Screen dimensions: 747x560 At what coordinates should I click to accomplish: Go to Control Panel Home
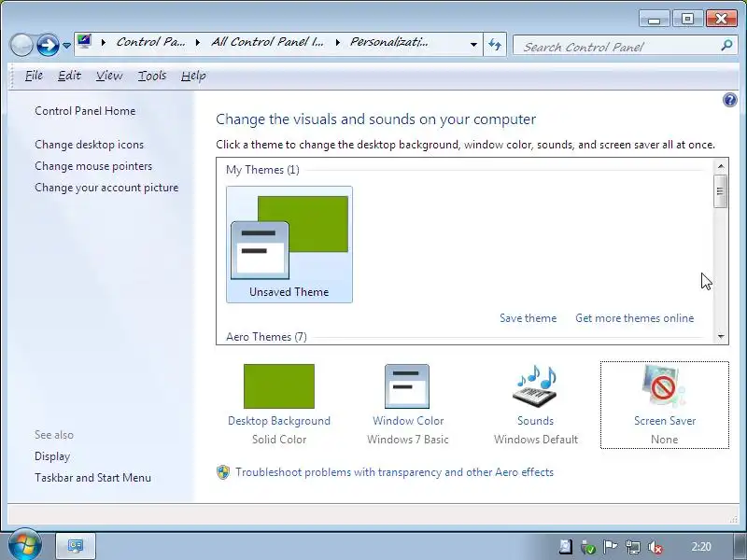tap(85, 111)
